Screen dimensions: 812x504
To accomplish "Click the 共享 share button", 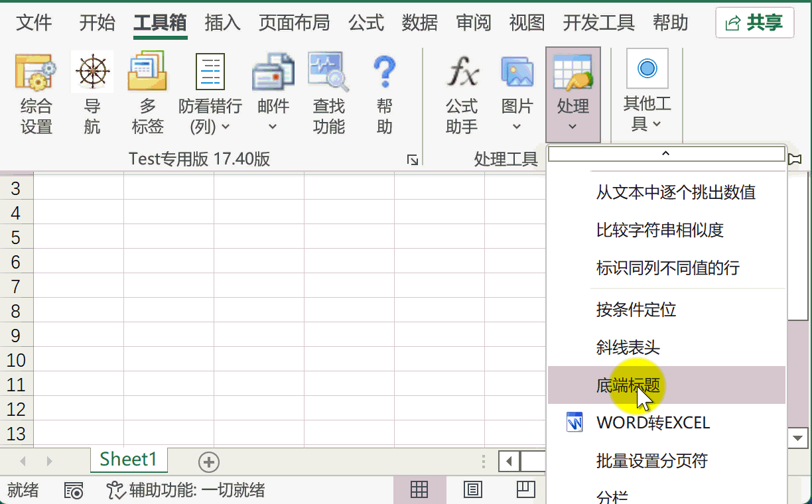I will [x=755, y=23].
